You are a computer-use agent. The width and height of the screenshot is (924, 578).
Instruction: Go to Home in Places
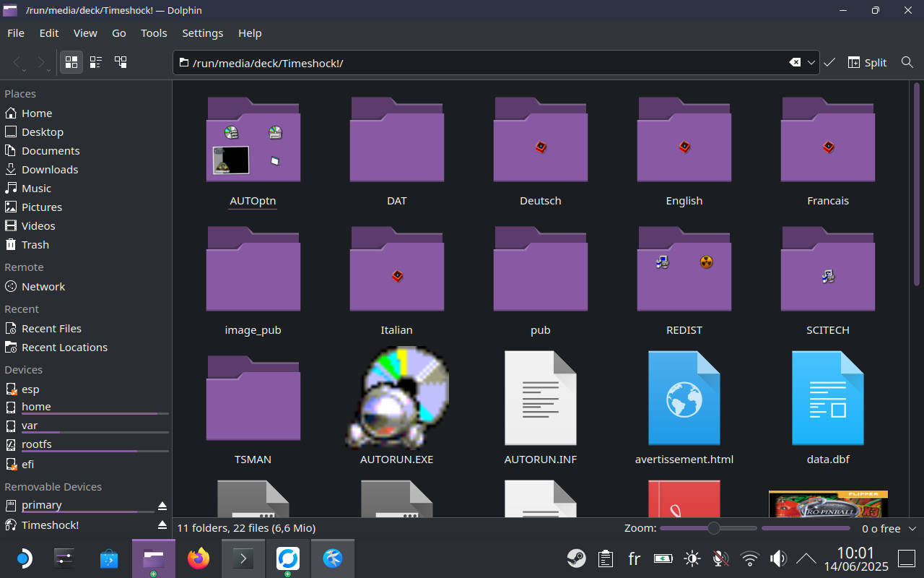tap(86, 113)
